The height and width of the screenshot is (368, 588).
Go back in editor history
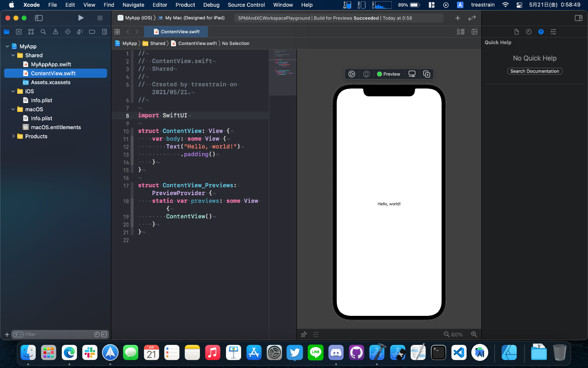point(128,32)
